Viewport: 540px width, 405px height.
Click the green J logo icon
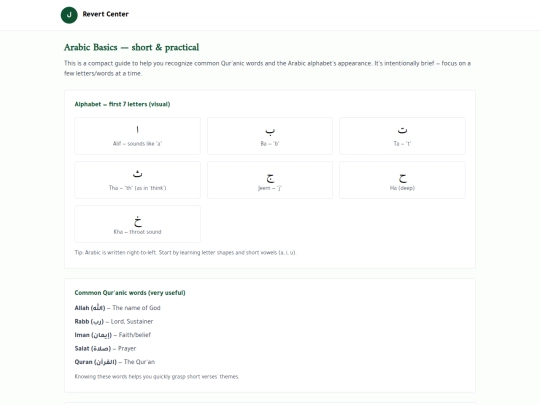(x=69, y=15)
